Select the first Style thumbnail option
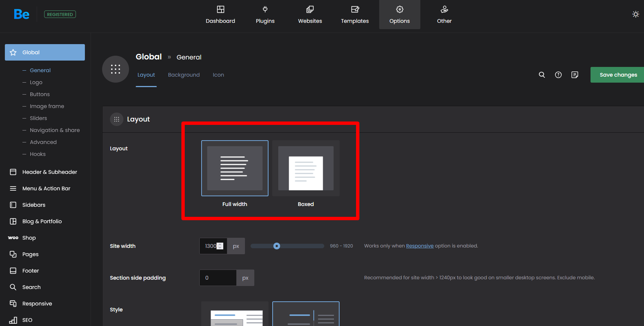644x326 pixels. tap(235, 315)
